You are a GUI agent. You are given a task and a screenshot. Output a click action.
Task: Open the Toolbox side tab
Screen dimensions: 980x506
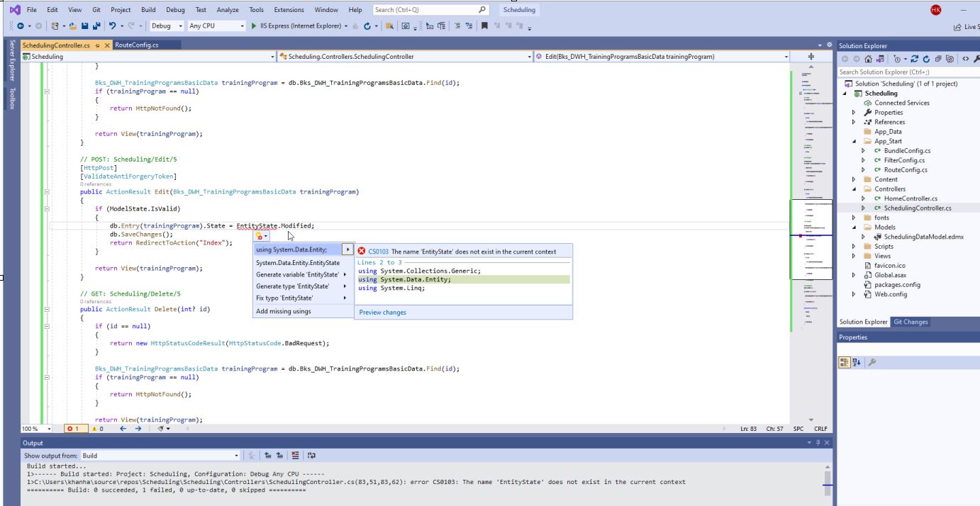(x=11, y=99)
